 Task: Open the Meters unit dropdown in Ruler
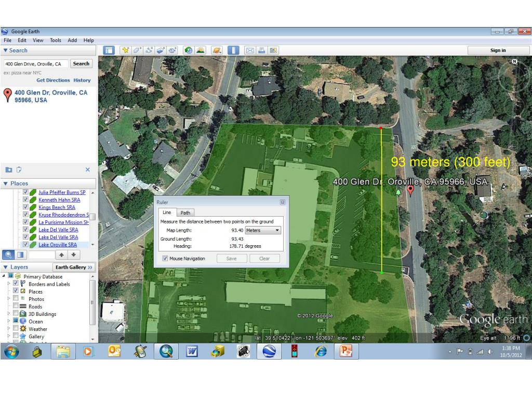click(x=263, y=230)
